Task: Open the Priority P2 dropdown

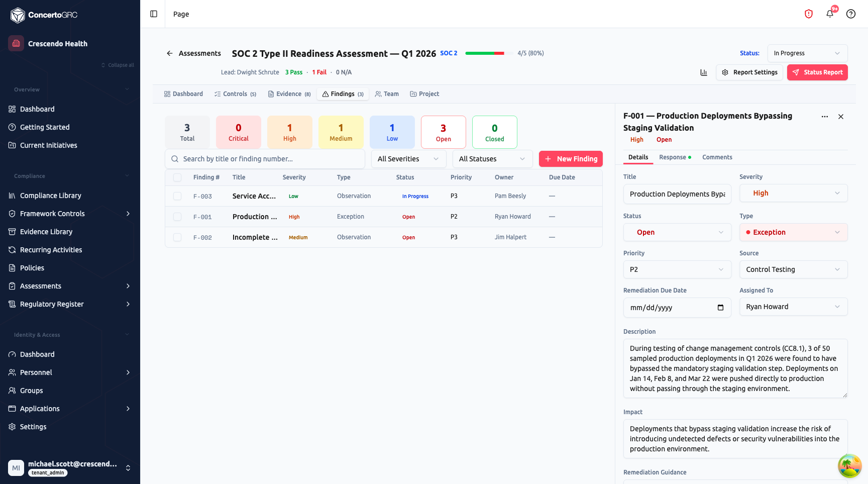Action: pos(677,269)
